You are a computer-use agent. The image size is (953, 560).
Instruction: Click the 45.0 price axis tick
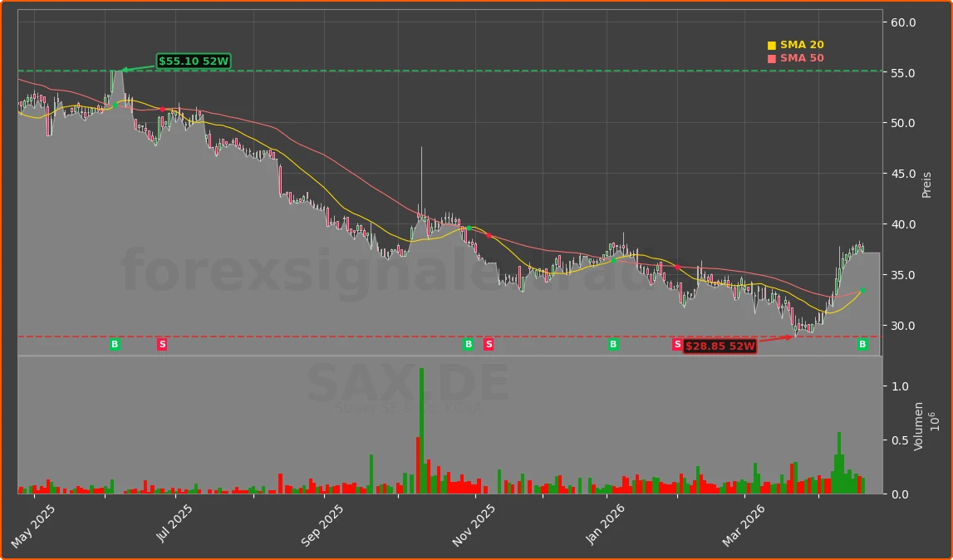tap(903, 174)
